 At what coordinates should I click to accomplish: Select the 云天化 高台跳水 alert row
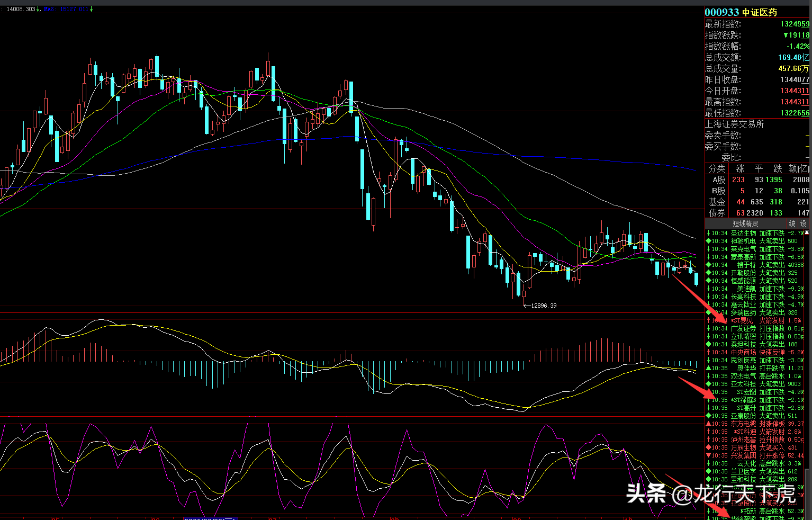click(754, 463)
